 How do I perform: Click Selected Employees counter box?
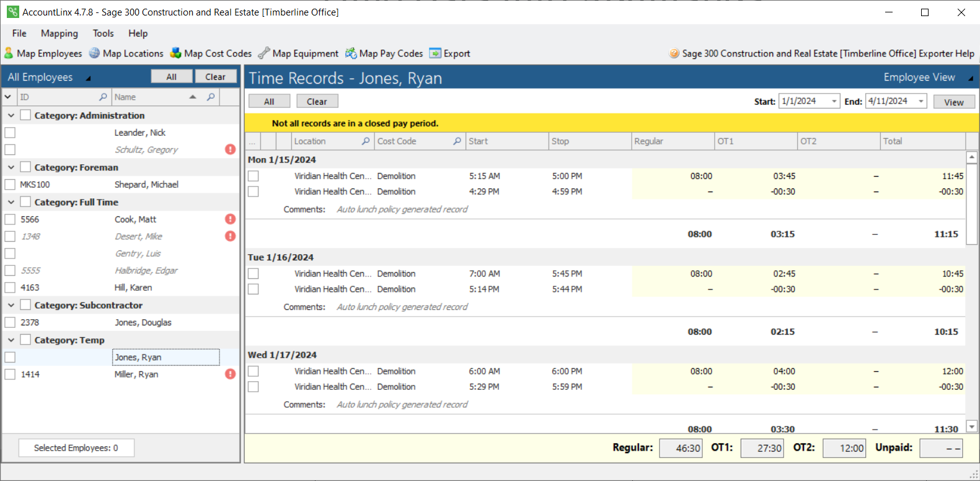point(76,448)
